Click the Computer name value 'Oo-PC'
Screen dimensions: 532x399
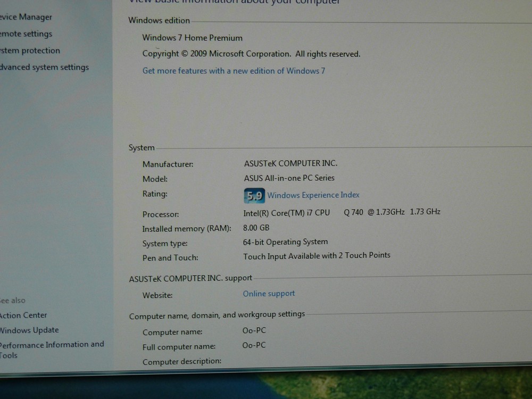(254, 330)
